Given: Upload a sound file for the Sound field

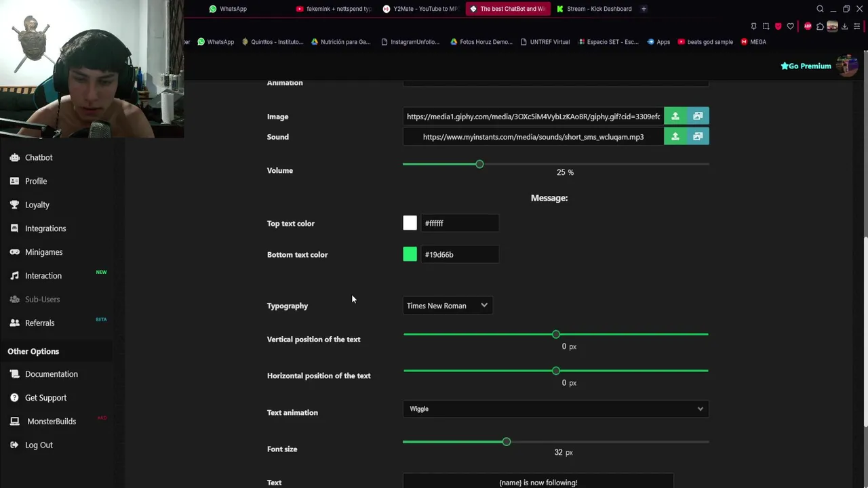Looking at the screenshot, I should (675, 137).
